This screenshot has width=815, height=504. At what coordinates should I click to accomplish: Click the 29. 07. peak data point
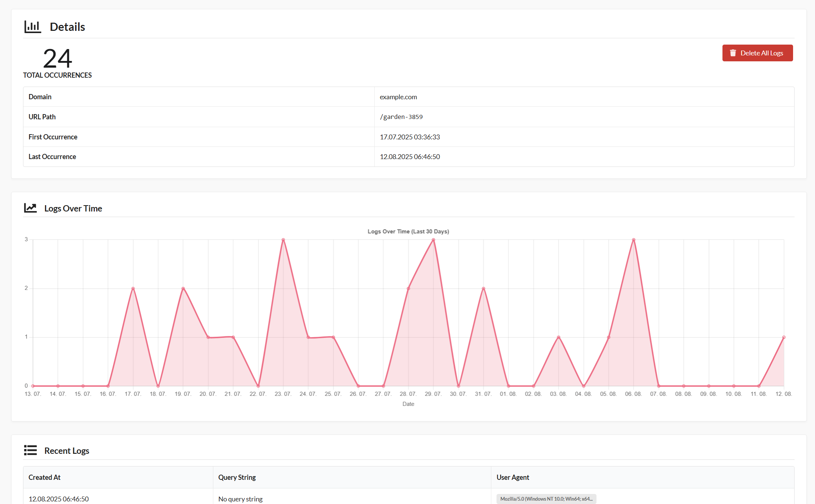[433, 240]
